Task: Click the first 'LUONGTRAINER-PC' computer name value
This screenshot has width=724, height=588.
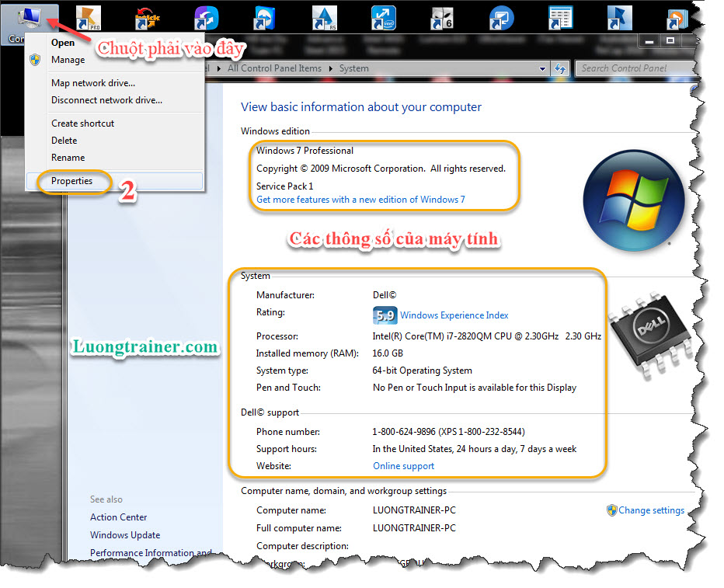Action: [x=414, y=510]
